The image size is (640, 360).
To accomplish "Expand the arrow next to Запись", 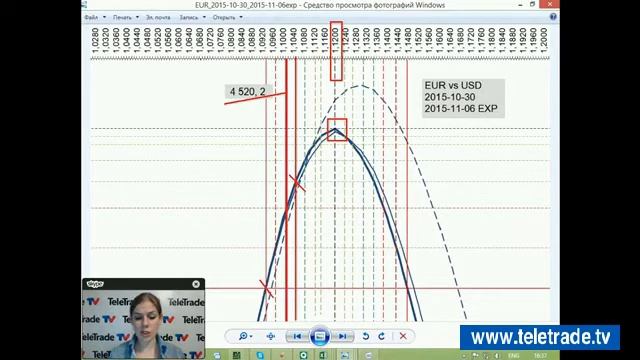I will click(x=204, y=18).
